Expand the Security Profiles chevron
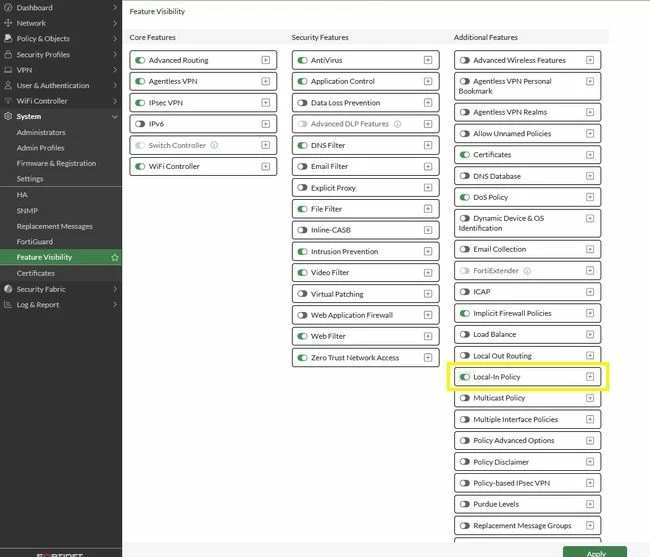This screenshot has height=557, width=650. (115, 54)
